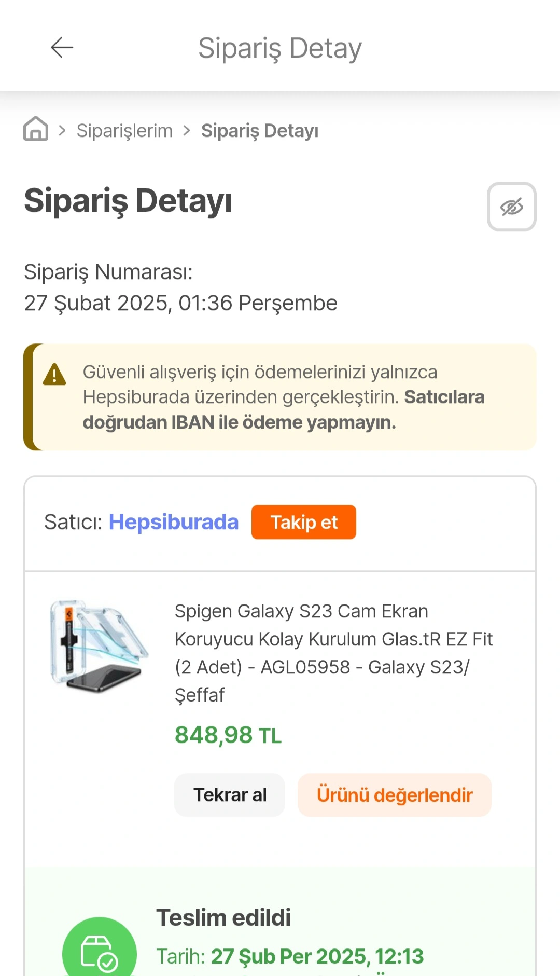This screenshot has width=560, height=976.
Task: Click the IBAN payment warning banner
Action: (x=280, y=397)
